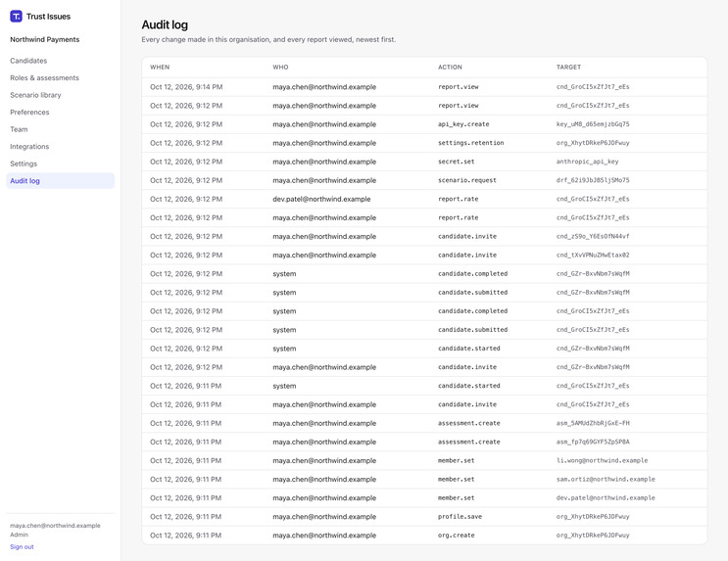
Task: Open Integrations in the sidebar
Action: pos(29,147)
